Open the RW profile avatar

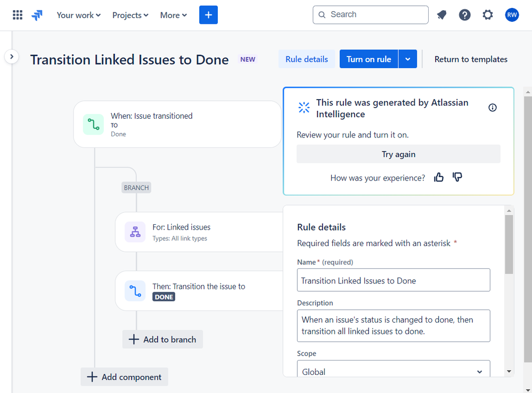click(x=512, y=15)
